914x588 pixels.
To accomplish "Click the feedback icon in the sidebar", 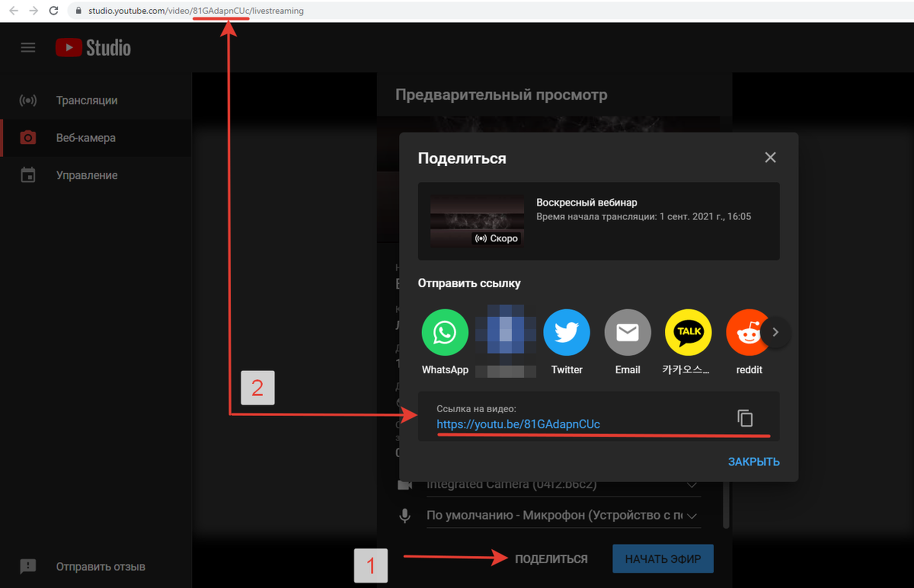I will click(28, 567).
